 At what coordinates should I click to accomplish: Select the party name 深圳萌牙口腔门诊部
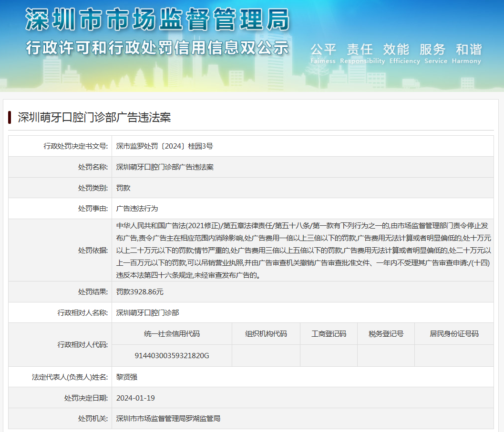(147, 312)
